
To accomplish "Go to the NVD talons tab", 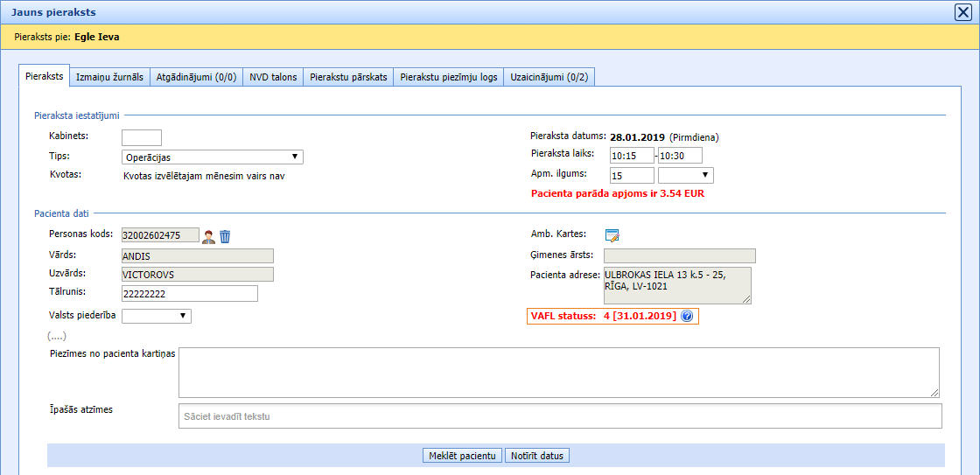I will pos(273,77).
